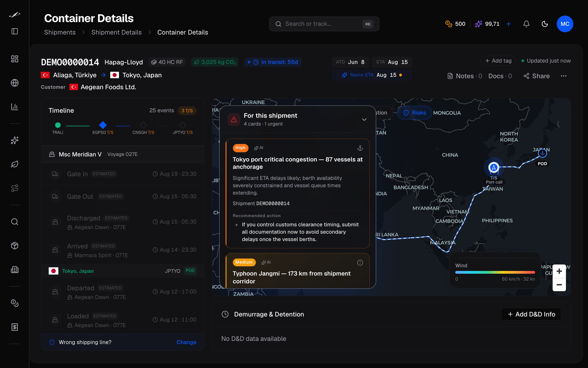Open the Tokyo port critical congestion card

(297, 193)
